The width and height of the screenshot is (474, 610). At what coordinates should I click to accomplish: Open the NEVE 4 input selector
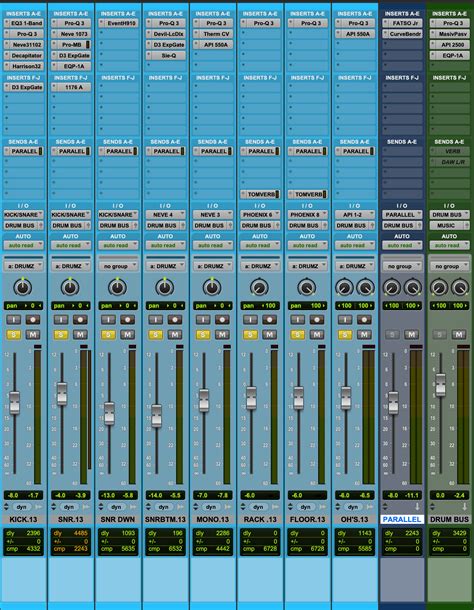pyautogui.click(x=165, y=214)
